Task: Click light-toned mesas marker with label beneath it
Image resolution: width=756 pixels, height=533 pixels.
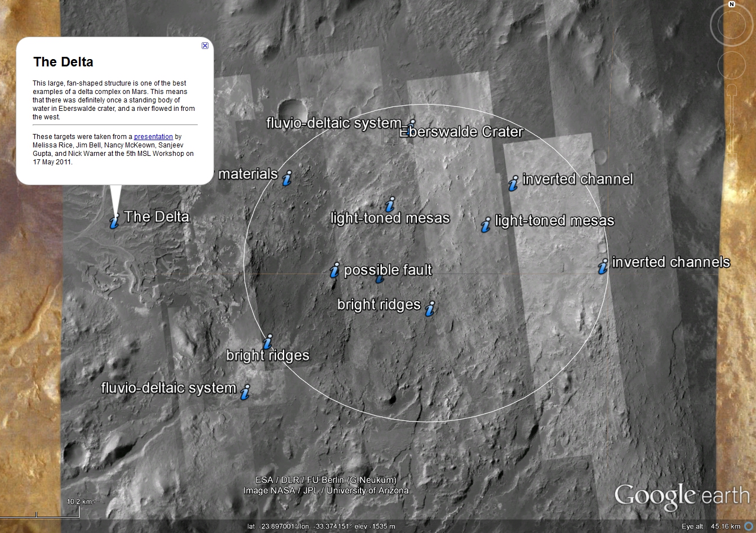Action: pyautogui.click(x=390, y=204)
